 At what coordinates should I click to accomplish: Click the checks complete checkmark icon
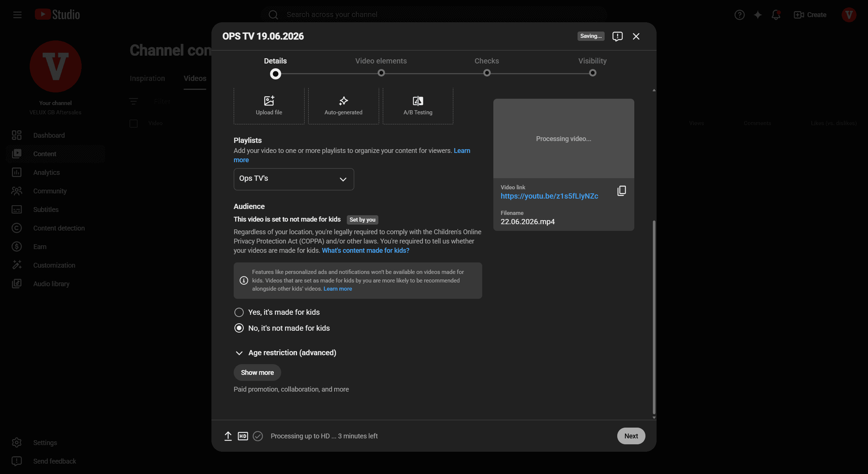pos(258,436)
